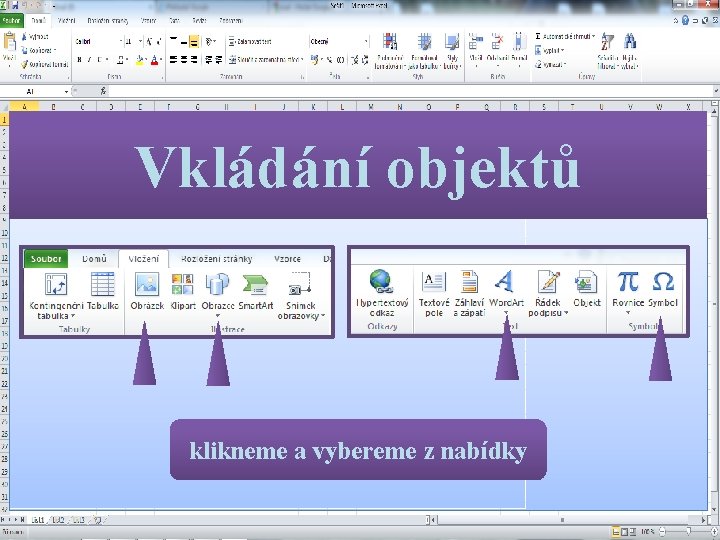
Task: Click the decrease indent icon
Action: tap(208, 60)
